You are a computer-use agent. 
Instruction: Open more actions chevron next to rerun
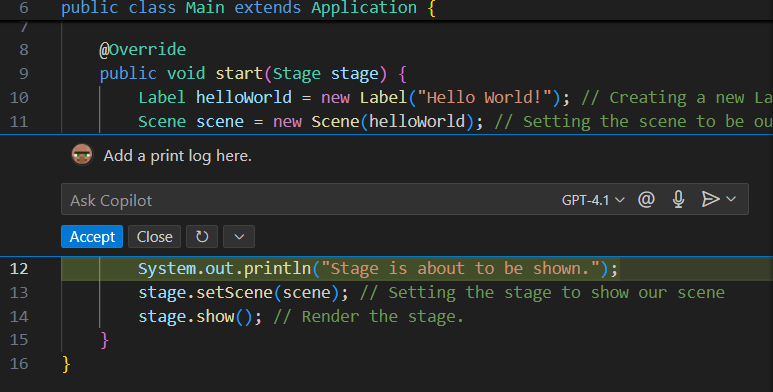(239, 237)
